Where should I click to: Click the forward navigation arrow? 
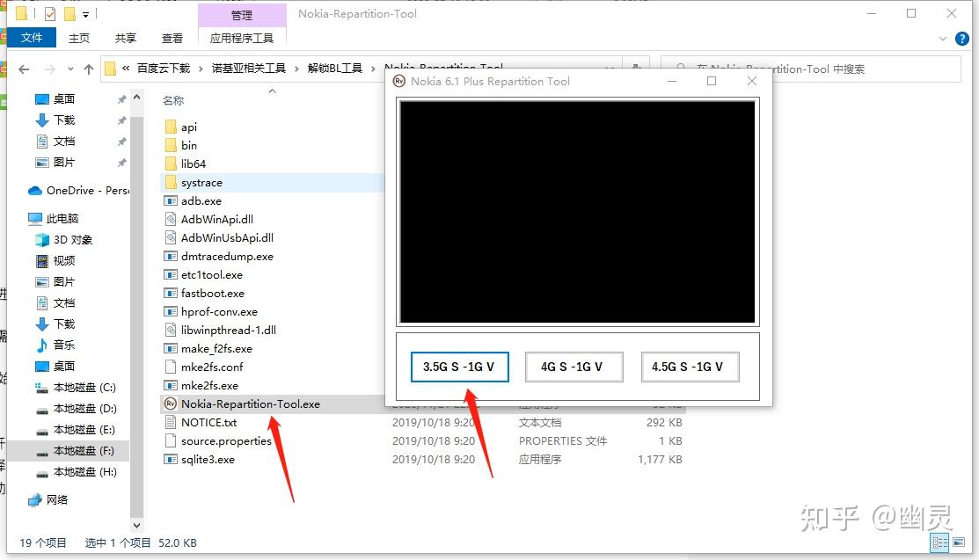[x=50, y=69]
